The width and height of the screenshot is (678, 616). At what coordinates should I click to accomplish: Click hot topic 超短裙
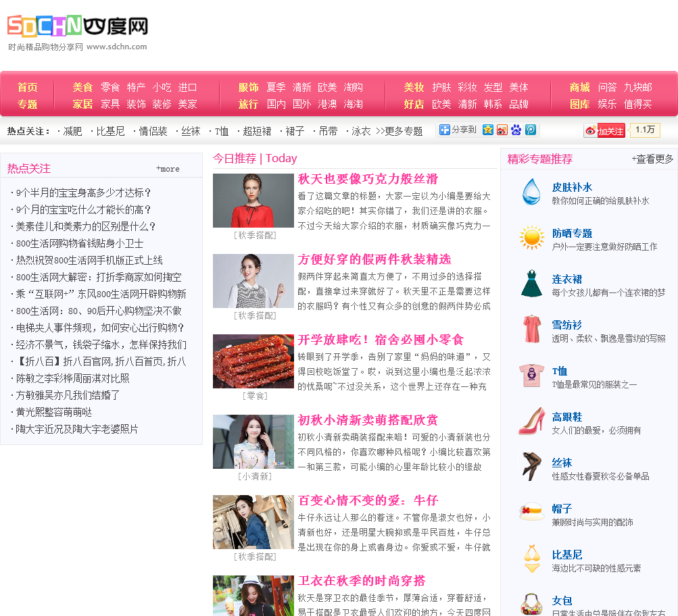pyautogui.click(x=257, y=131)
